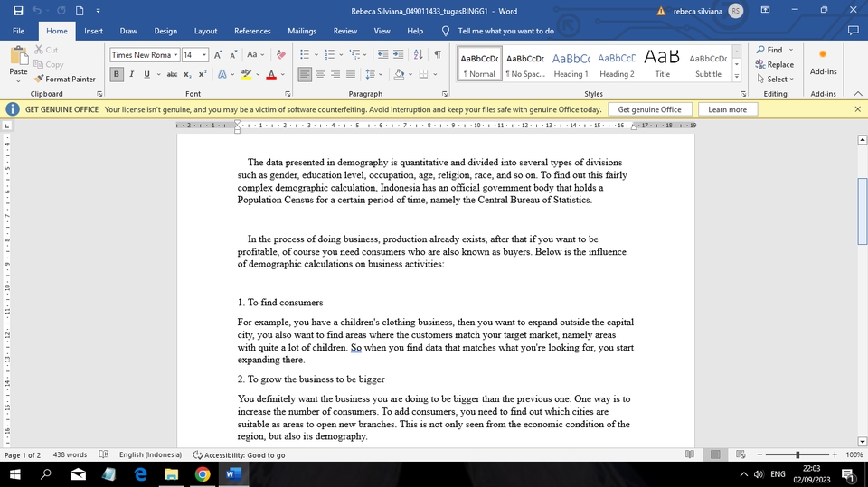Open Windows Start menu
868x487 pixels.
15,474
